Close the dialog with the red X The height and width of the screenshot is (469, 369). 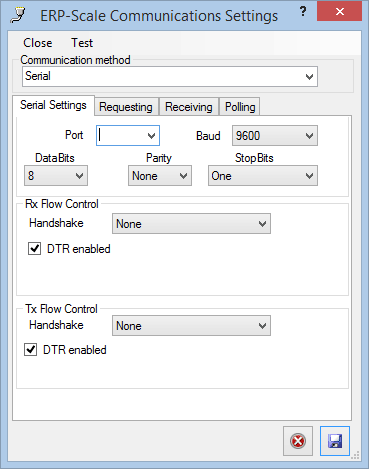339,12
